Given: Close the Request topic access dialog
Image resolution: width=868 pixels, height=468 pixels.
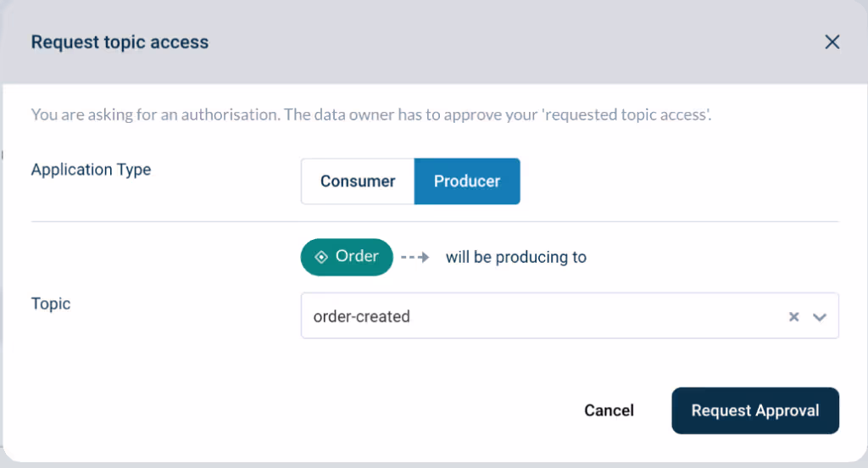Looking at the screenshot, I should pyautogui.click(x=832, y=42).
